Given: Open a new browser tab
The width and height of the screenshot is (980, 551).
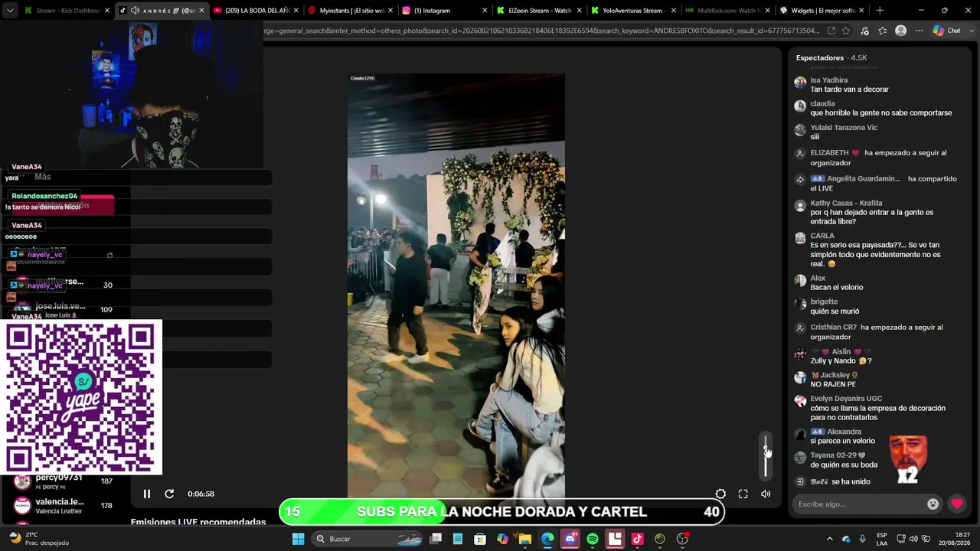Looking at the screenshot, I should tap(880, 11).
